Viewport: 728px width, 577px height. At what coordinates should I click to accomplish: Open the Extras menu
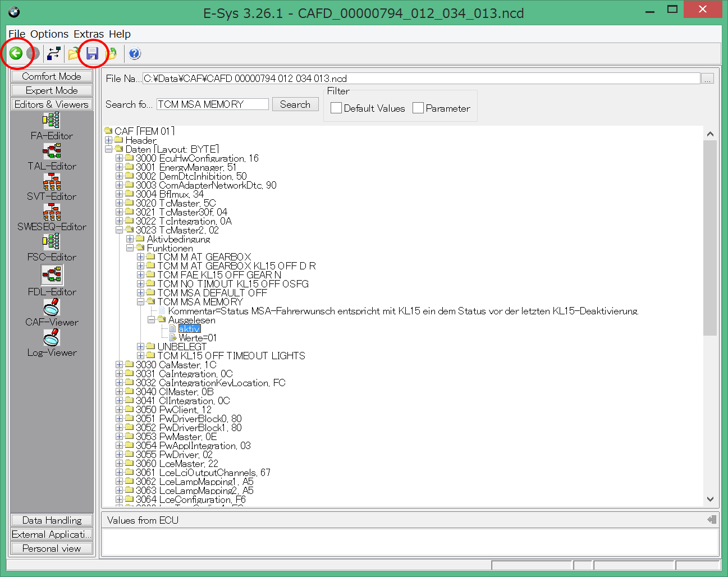coord(89,34)
